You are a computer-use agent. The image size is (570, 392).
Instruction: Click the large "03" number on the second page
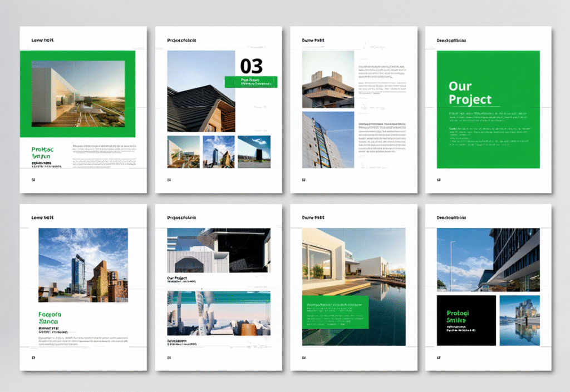(x=251, y=66)
